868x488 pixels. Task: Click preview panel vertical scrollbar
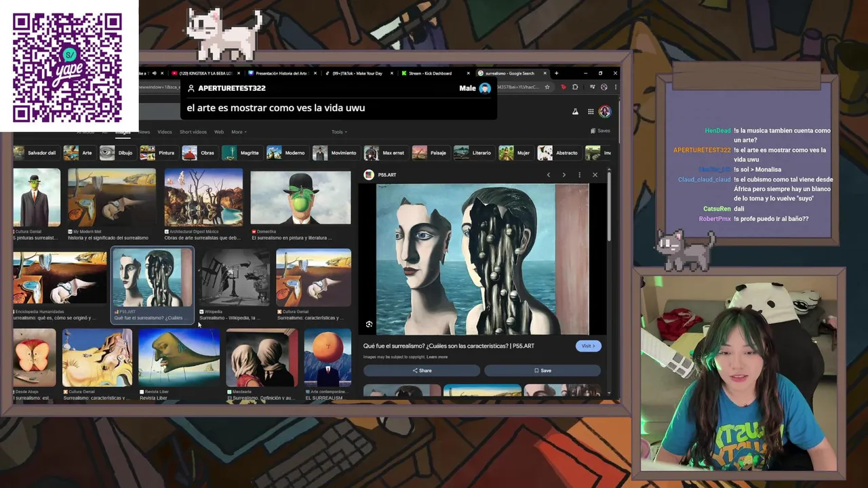(x=609, y=207)
